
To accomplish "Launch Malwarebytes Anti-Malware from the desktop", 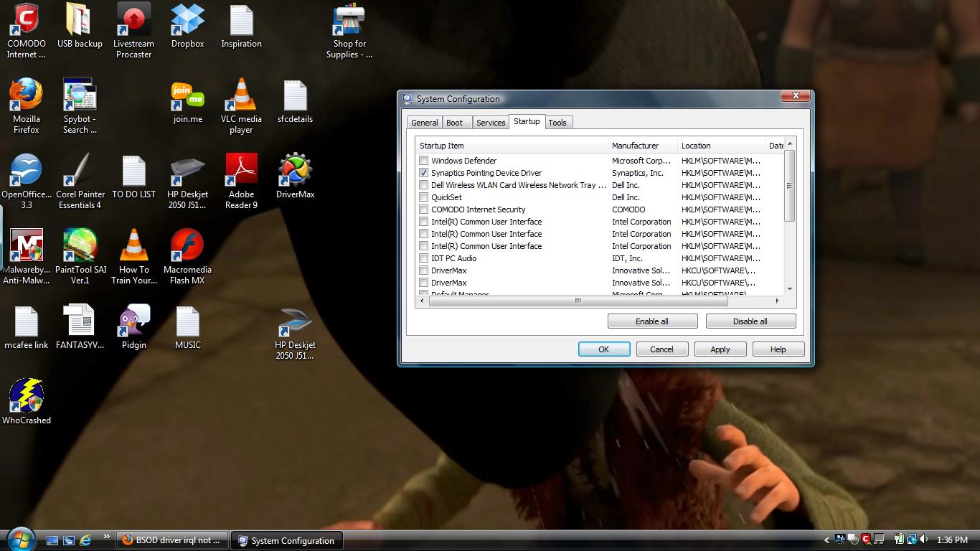I will (x=27, y=256).
